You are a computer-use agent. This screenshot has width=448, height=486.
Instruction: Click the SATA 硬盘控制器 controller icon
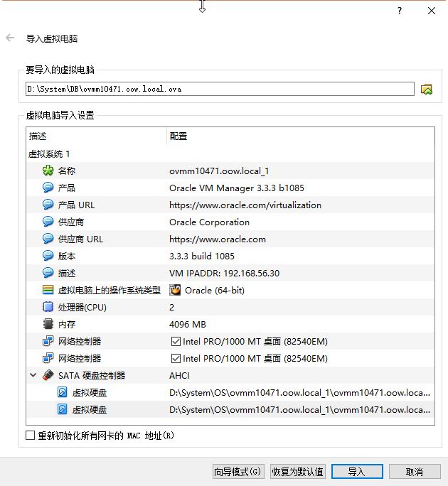point(48,375)
